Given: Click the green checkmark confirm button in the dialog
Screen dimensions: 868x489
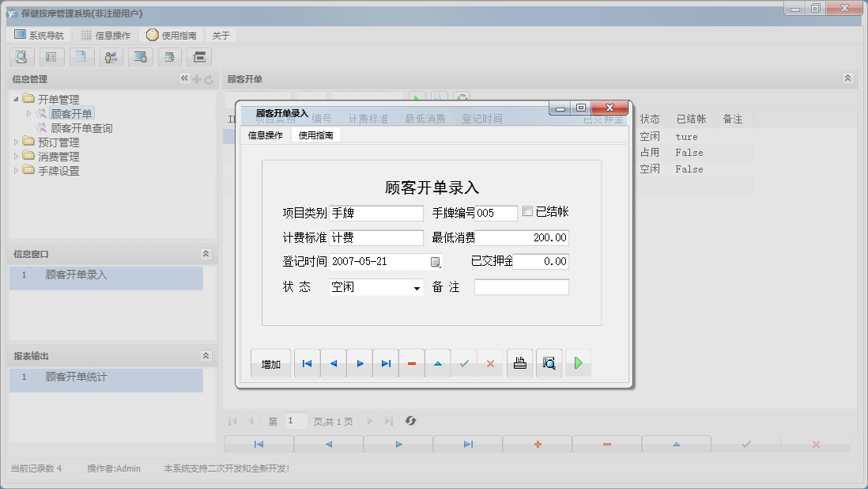Looking at the screenshot, I should click(x=463, y=363).
